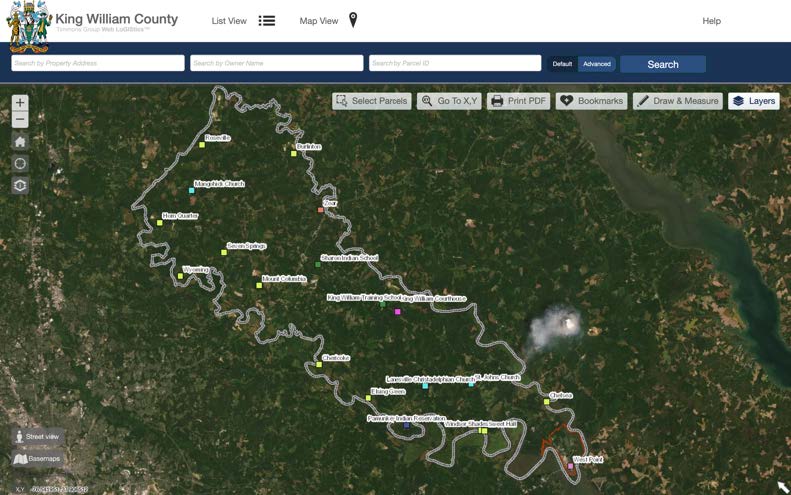Open the Basemaps chooser
The image size is (791, 495).
coord(37,459)
